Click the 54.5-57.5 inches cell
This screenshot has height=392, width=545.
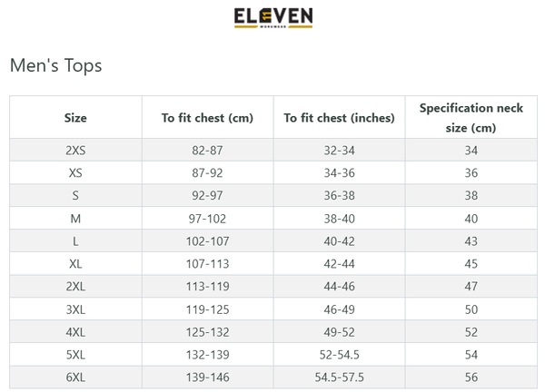click(339, 377)
